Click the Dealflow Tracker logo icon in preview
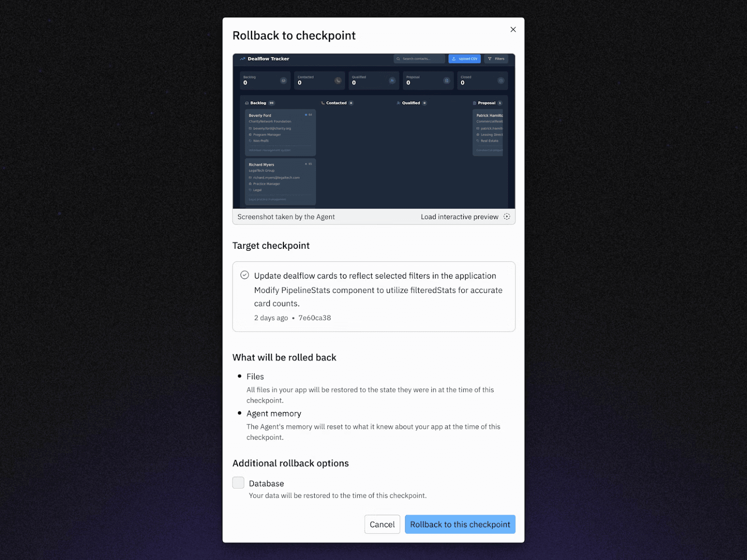The height and width of the screenshot is (560, 747). click(243, 59)
